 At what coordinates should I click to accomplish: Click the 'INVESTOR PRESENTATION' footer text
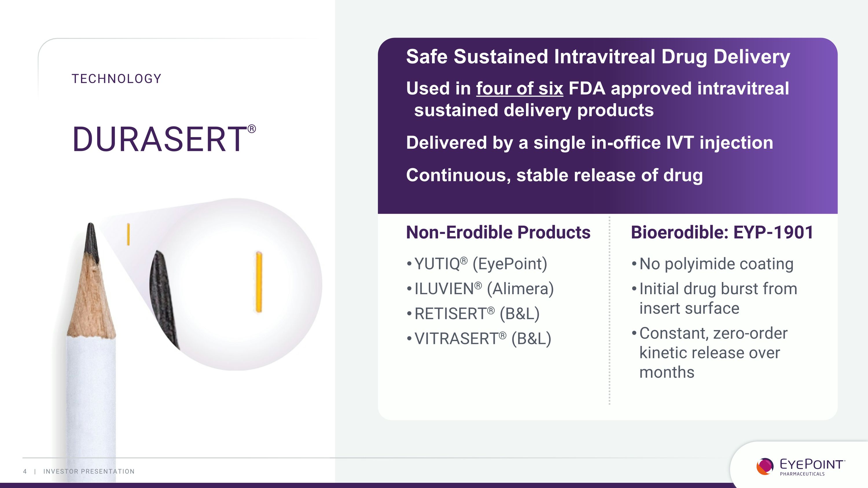pos(89,472)
